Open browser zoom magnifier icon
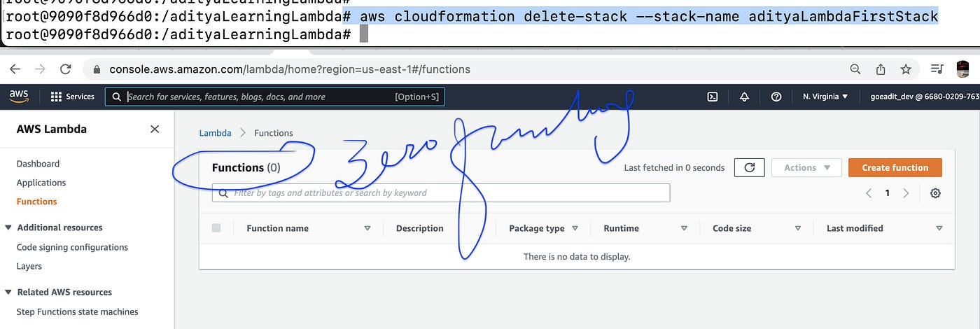Viewport: 980px width, 329px height. point(855,69)
